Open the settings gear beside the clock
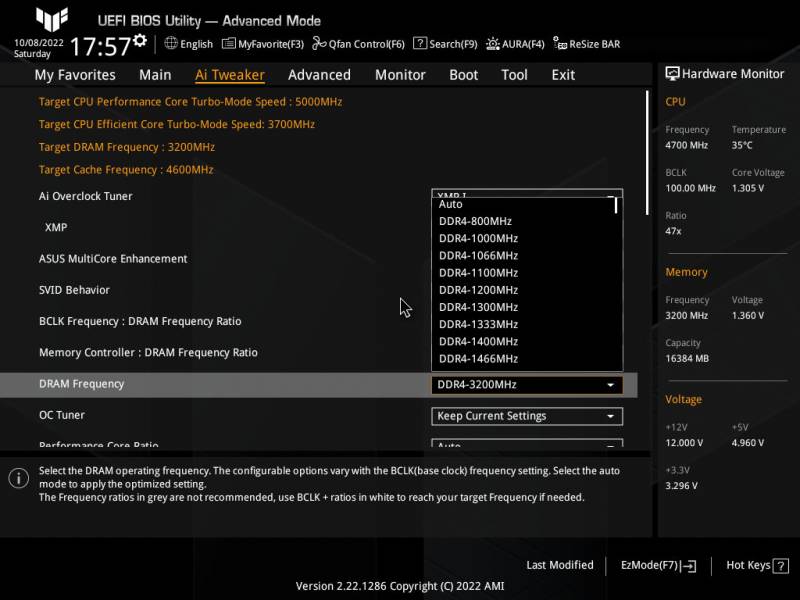Screen dimensions: 800x600 click(x=140, y=40)
